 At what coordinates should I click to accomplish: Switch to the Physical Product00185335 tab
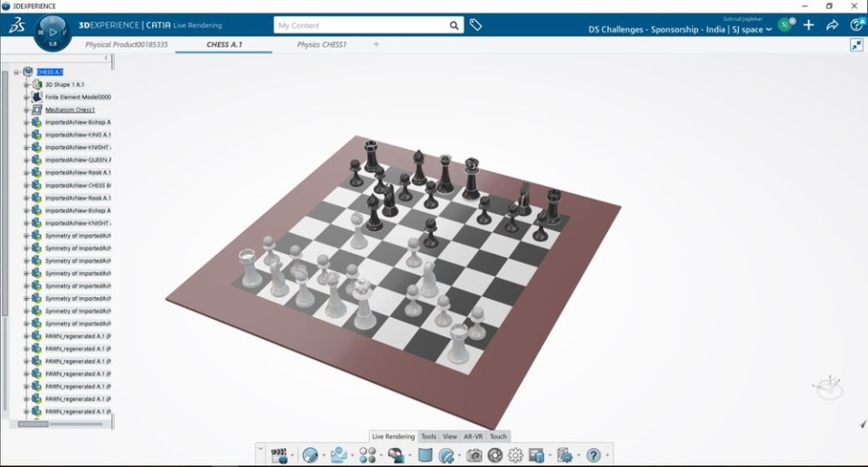pos(127,44)
